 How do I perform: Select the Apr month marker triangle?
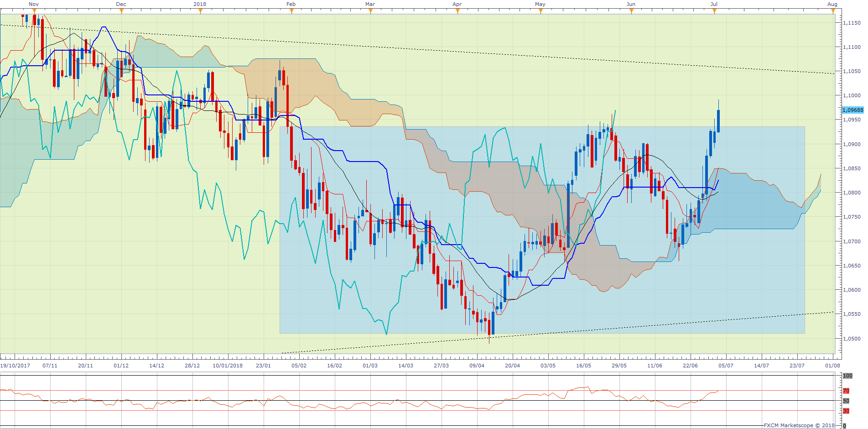click(x=457, y=11)
